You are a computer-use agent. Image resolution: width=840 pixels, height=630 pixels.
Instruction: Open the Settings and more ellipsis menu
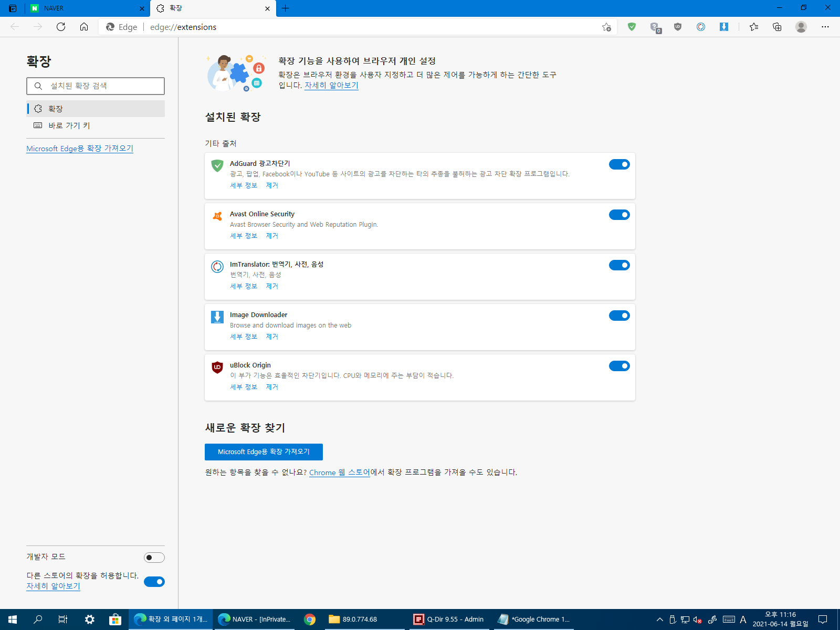[825, 27]
